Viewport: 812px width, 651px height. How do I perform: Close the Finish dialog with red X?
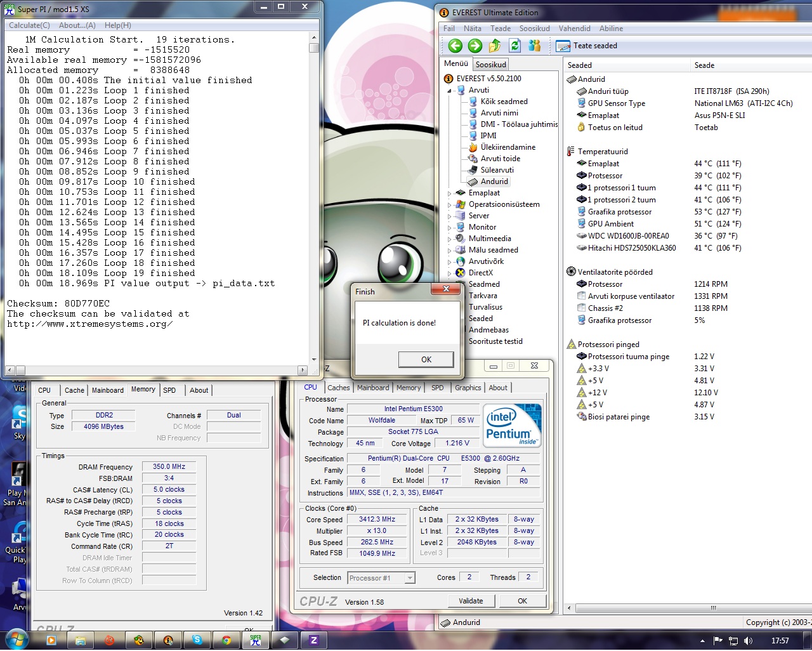point(446,289)
